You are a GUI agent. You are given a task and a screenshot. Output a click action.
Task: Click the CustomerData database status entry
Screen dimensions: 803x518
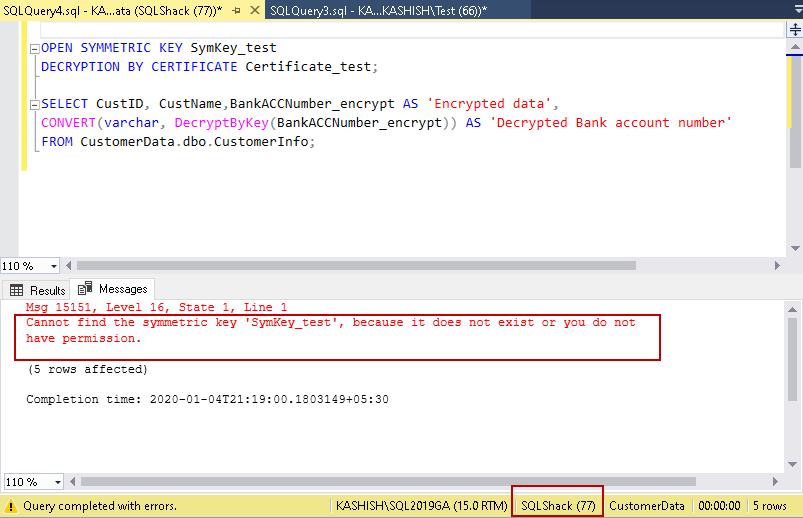(x=647, y=506)
